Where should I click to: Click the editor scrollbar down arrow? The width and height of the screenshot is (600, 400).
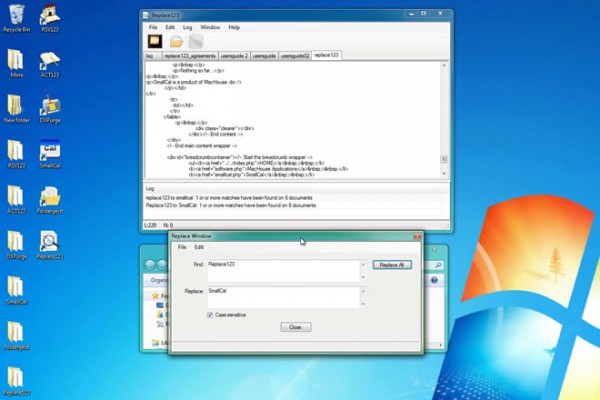tap(444, 174)
